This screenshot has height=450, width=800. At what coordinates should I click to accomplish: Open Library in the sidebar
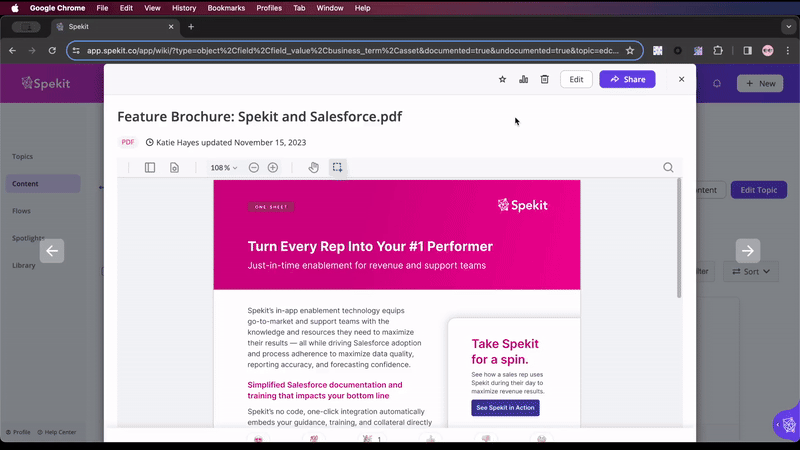pyautogui.click(x=23, y=265)
